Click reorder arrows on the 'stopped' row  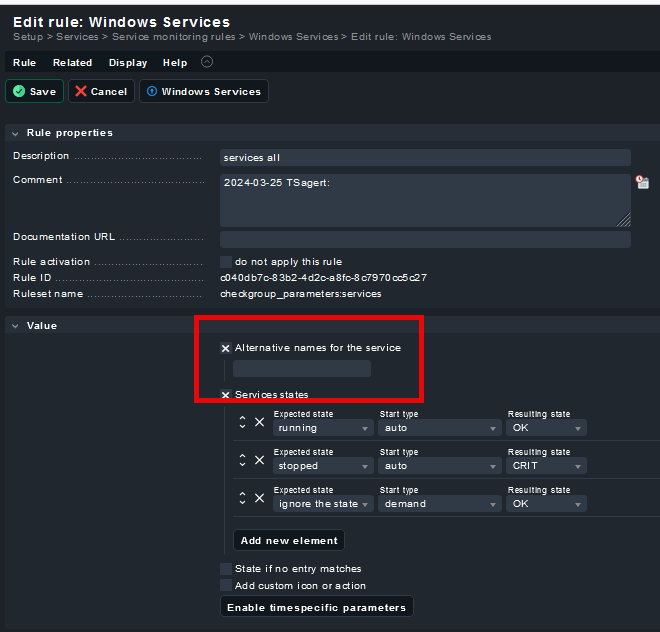[x=242, y=461]
